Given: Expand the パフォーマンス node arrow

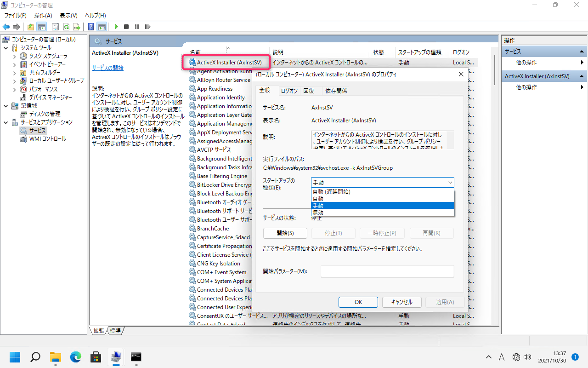Looking at the screenshot, I should pyautogui.click(x=14, y=89).
